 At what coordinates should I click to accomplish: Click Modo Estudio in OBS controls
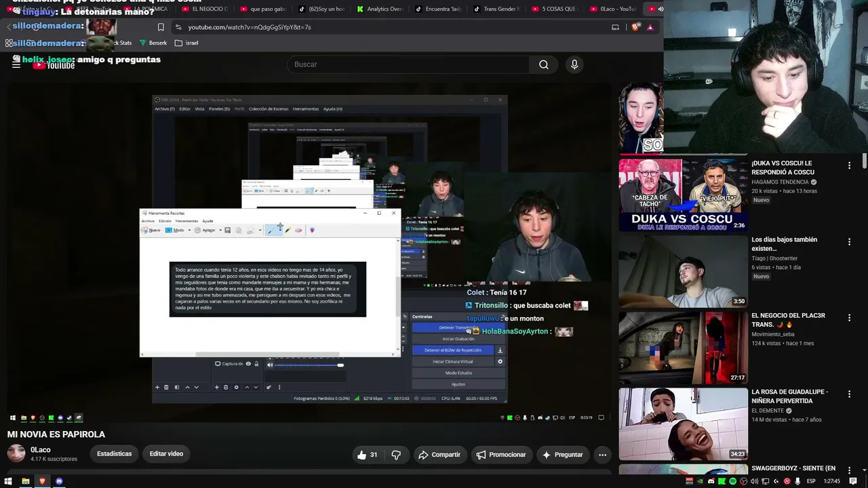click(458, 373)
